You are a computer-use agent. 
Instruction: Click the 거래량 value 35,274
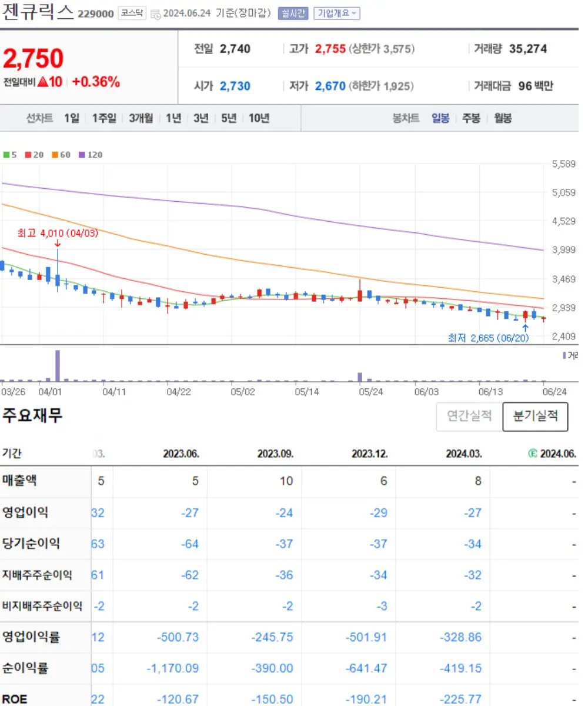[528, 49]
